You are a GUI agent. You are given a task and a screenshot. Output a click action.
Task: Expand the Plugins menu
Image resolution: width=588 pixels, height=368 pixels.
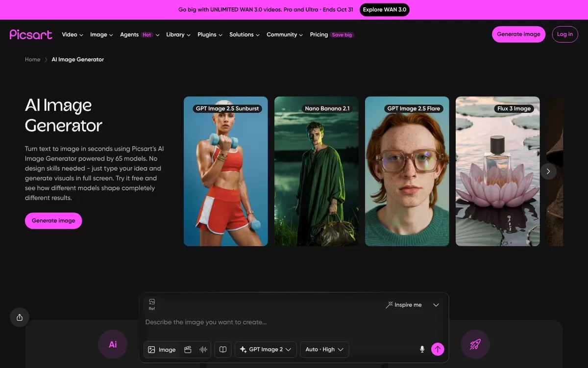pyautogui.click(x=210, y=35)
